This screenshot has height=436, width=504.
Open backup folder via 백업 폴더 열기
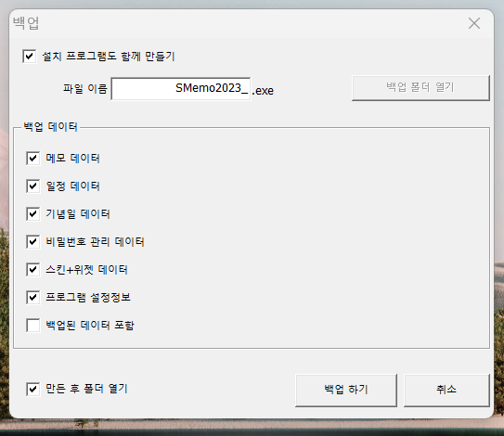point(420,88)
